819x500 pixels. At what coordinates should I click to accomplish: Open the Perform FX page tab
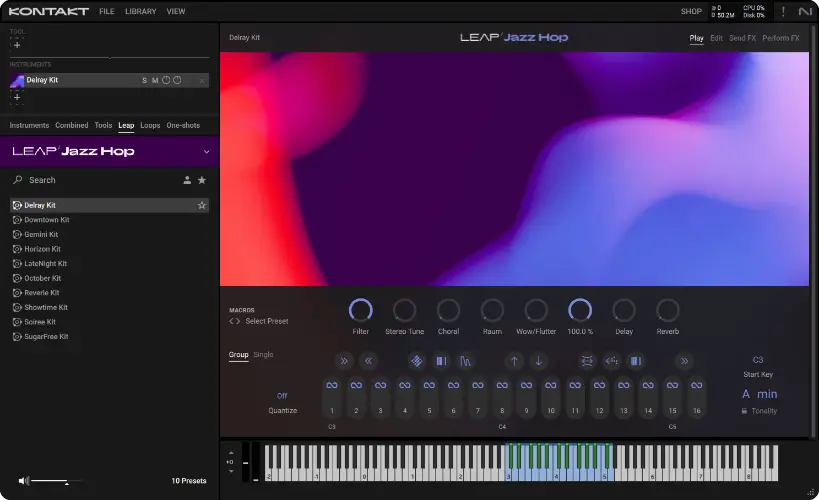780,38
